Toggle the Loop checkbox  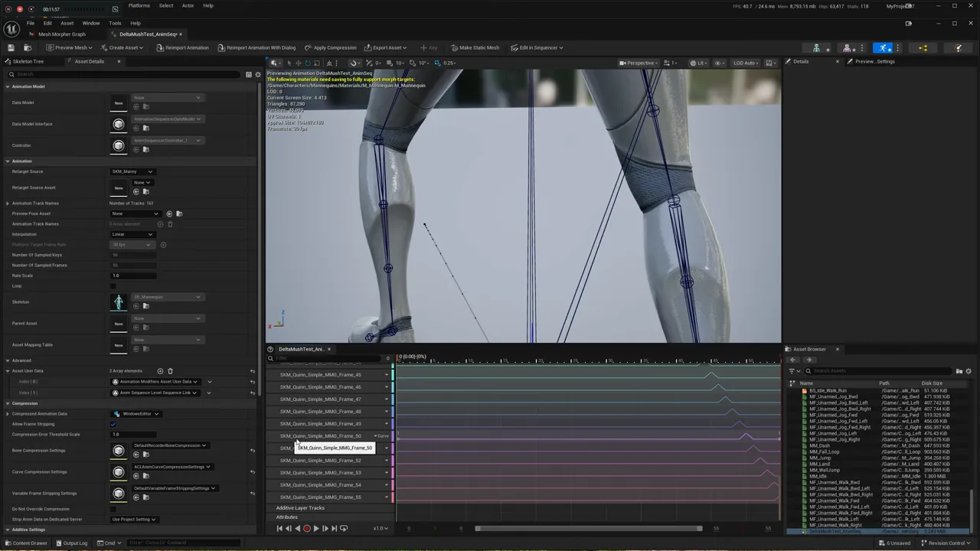pos(113,286)
